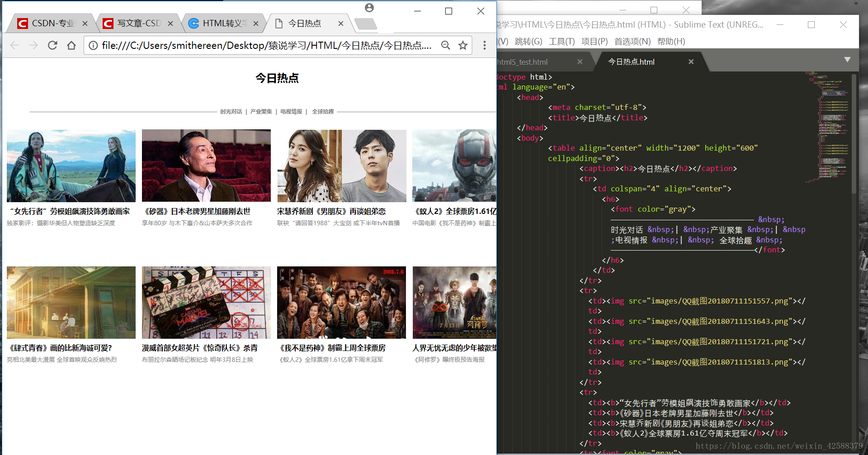Open Sublime tab list dropdown arrow
The width and height of the screenshot is (868, 455).
[847, 60]
